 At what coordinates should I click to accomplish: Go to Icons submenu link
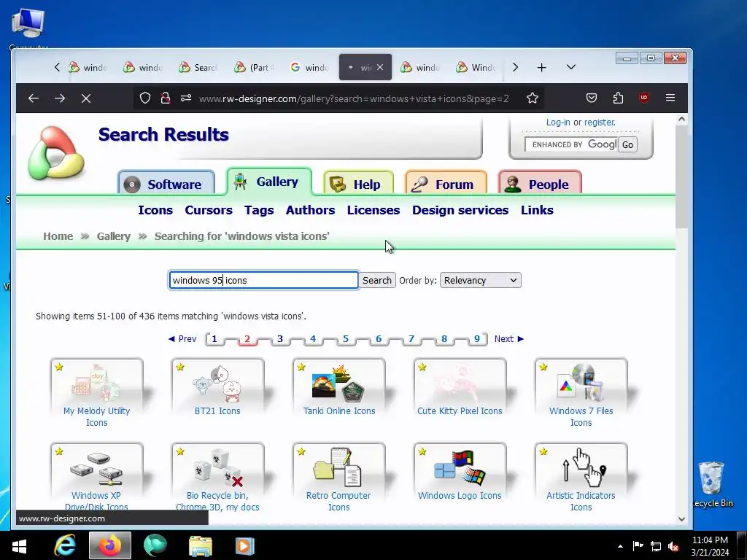pos(155,210)
